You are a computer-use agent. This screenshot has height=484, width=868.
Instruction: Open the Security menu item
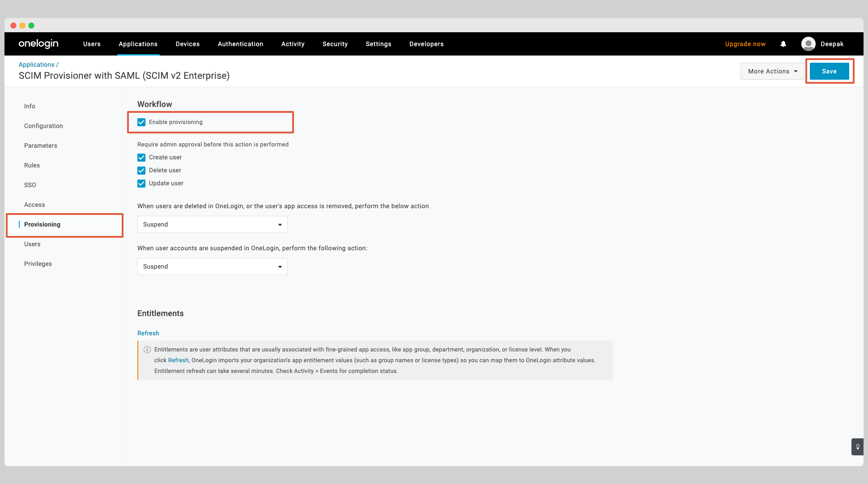335,44
